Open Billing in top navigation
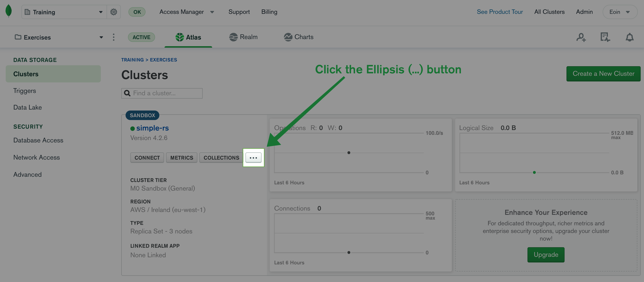The width and height of the screenshot is (644, 282). tap(269, 12)
